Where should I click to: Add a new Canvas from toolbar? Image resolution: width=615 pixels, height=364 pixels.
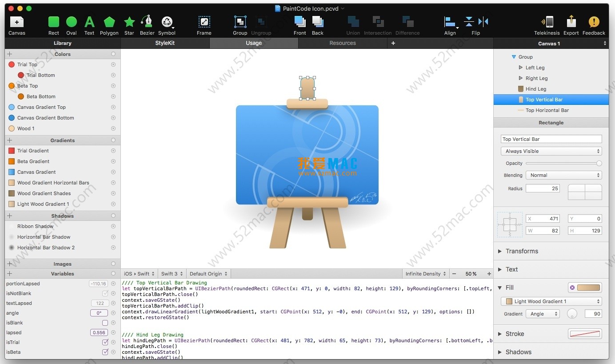17,22
